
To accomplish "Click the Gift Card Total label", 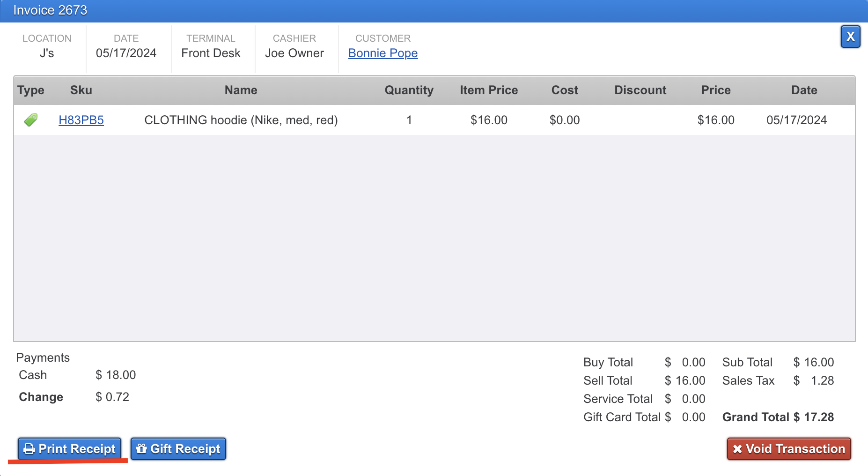I will pos(622,417).
